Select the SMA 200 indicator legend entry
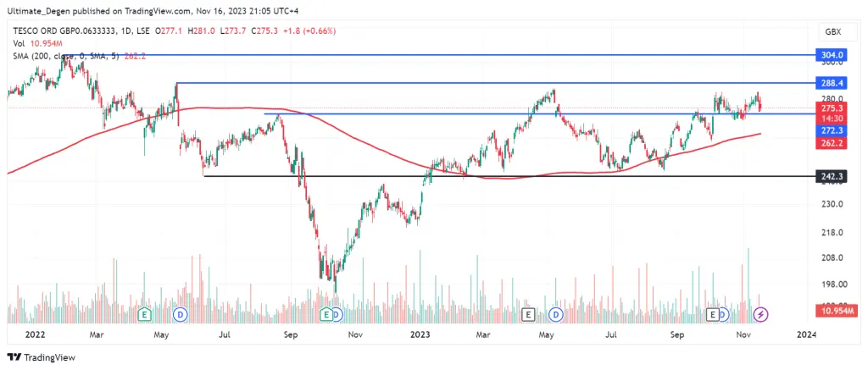 [79, 56]
